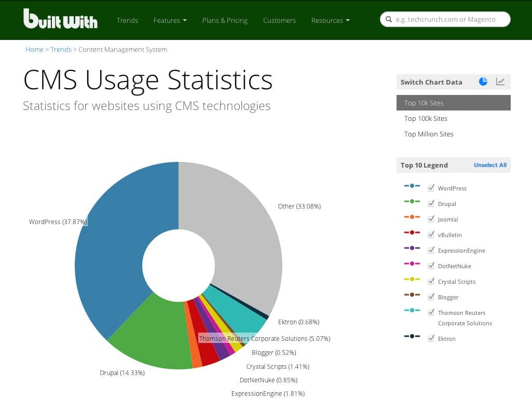Uncheck the Crystal Scripts checkbox
The image size is (532, 400).
(431, 281)
